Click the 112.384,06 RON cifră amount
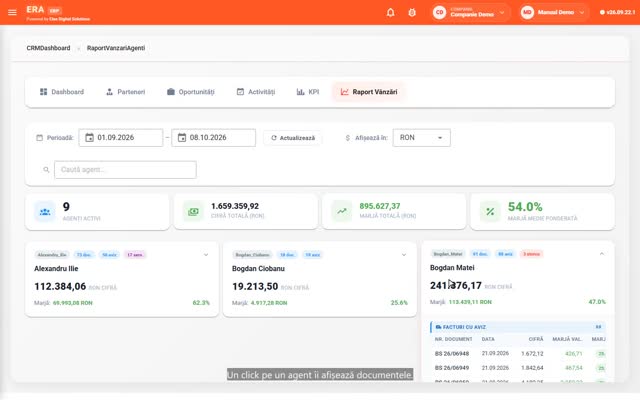640x400 pixels. [60, 287]
